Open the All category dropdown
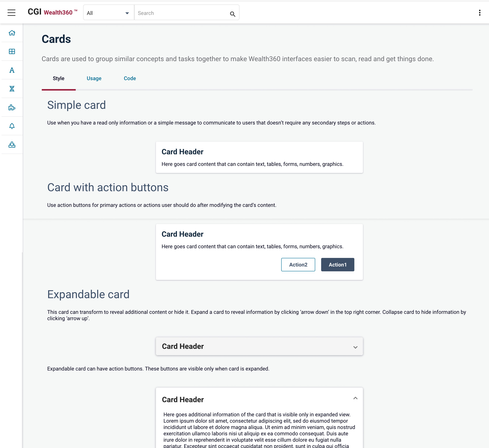 (108, 13)
